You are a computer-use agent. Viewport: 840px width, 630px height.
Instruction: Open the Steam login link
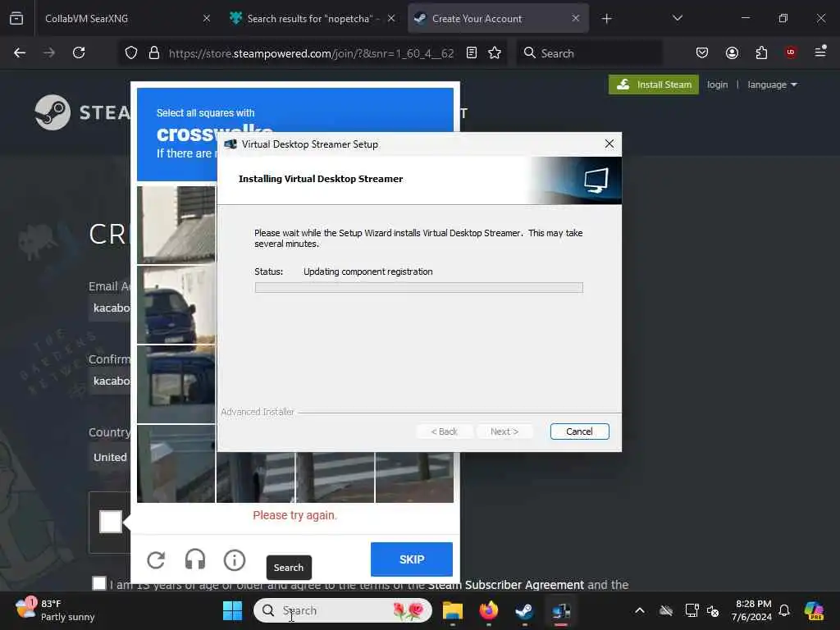click(x=717, y=84)
